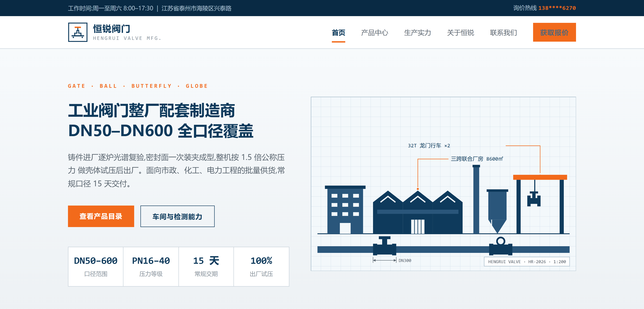Click the 15 天 常规交期 stat card

coord(206,267)
